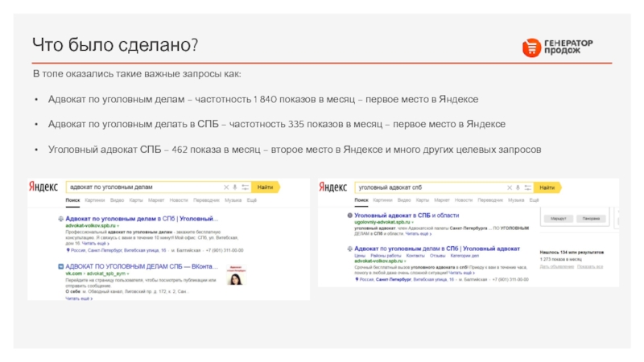Click the left Яндекс logo
This screenshot has width=644, height=362.
[x=45, y=187]
